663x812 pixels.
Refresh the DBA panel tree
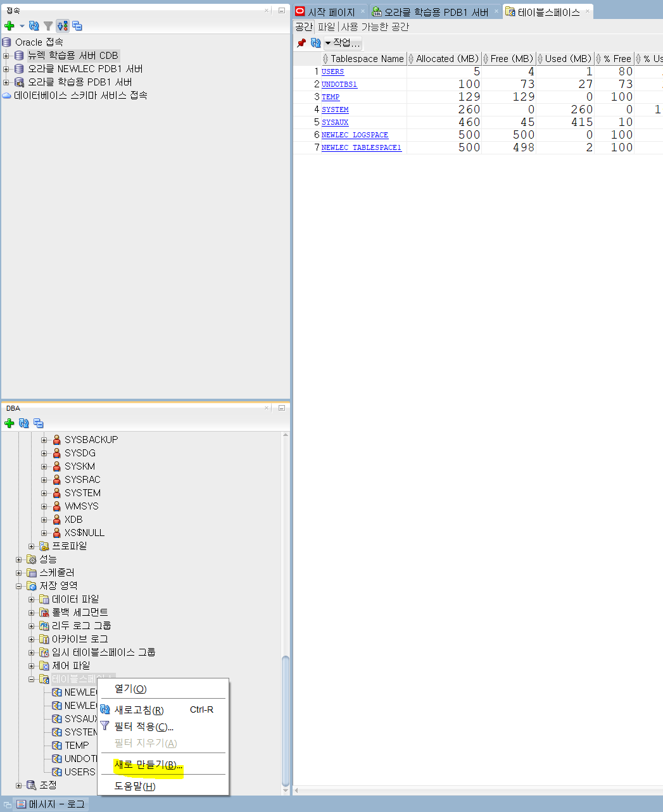(24, 423)
